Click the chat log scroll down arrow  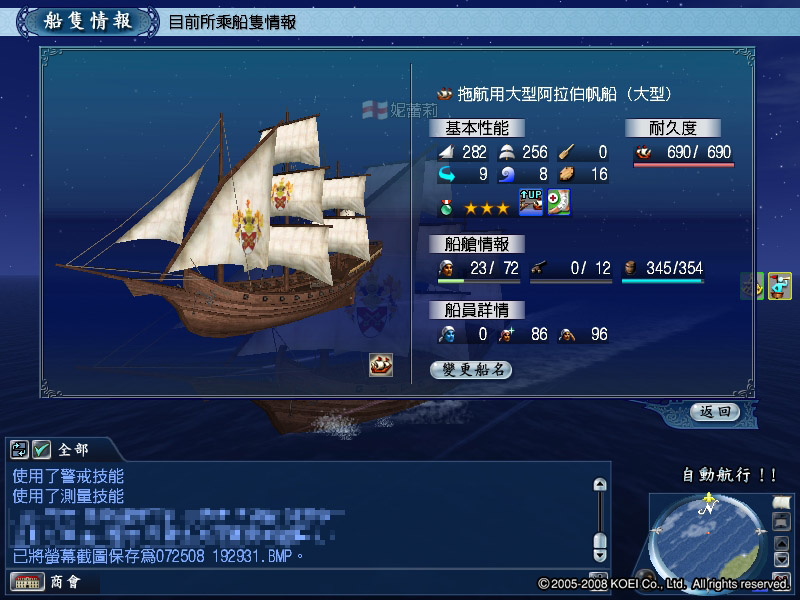(600, 555)
